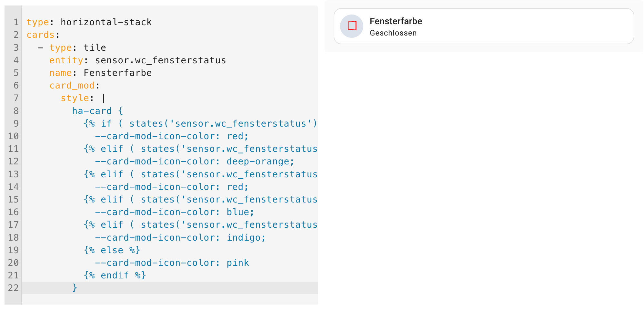Click the pink icon color value

tap(238, 263)
